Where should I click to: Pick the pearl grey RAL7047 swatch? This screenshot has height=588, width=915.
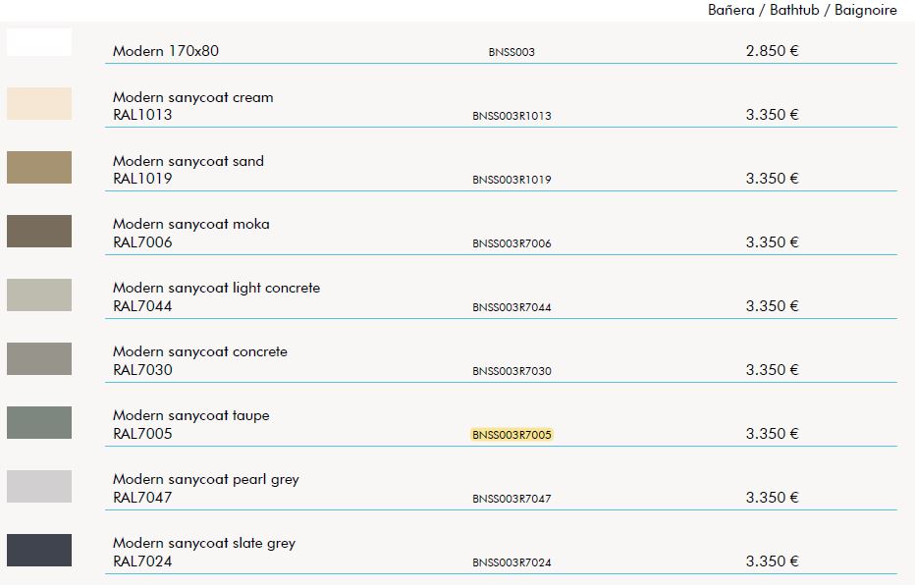[39, 486]
